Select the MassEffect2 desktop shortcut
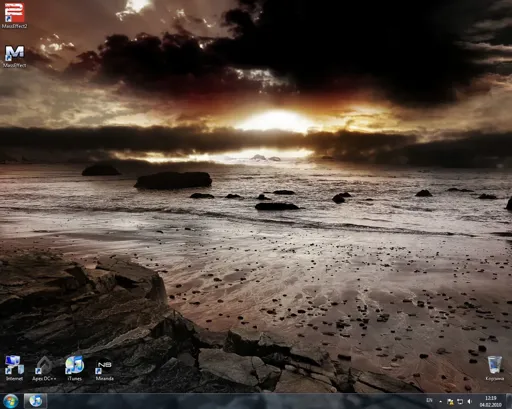 [x=14, y=15]
